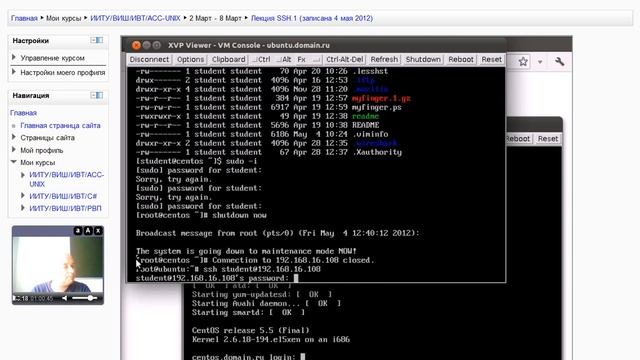Image resolution: width=640 pixels, height=360 pixels.
Task: Click centos.domain.ru login prompt
Action: click(x=248, y=357)
